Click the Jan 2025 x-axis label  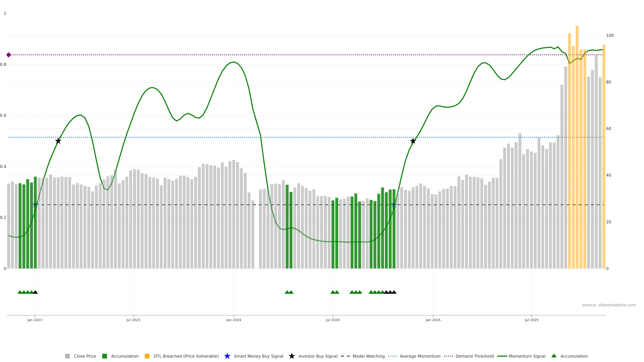[x=433, y=320]
